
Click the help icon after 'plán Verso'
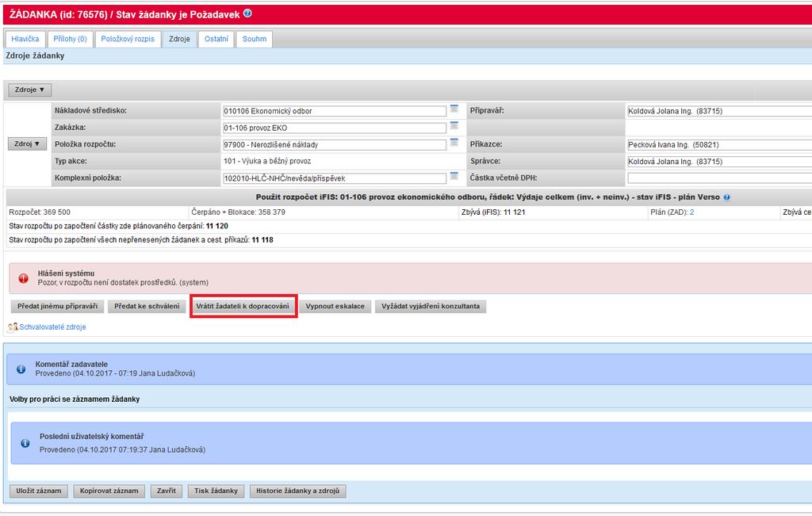point(726,197)
